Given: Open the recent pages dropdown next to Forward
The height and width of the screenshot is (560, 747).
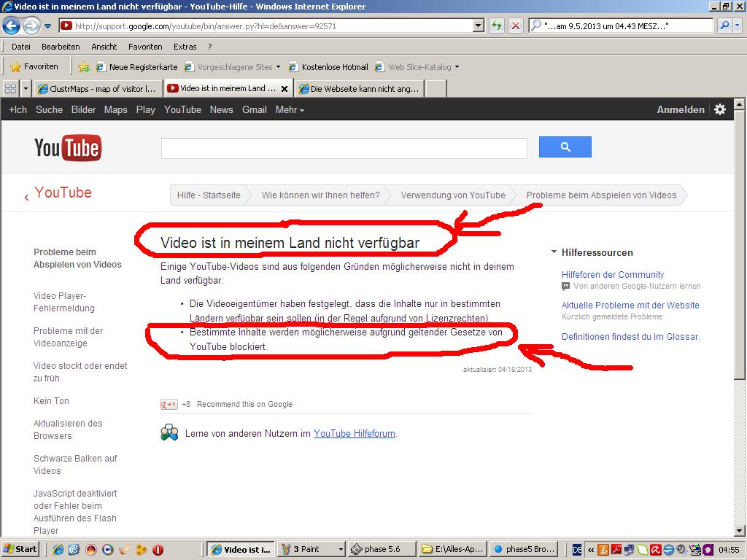Looking at the screenshot, I should click(x=47, y=26).
